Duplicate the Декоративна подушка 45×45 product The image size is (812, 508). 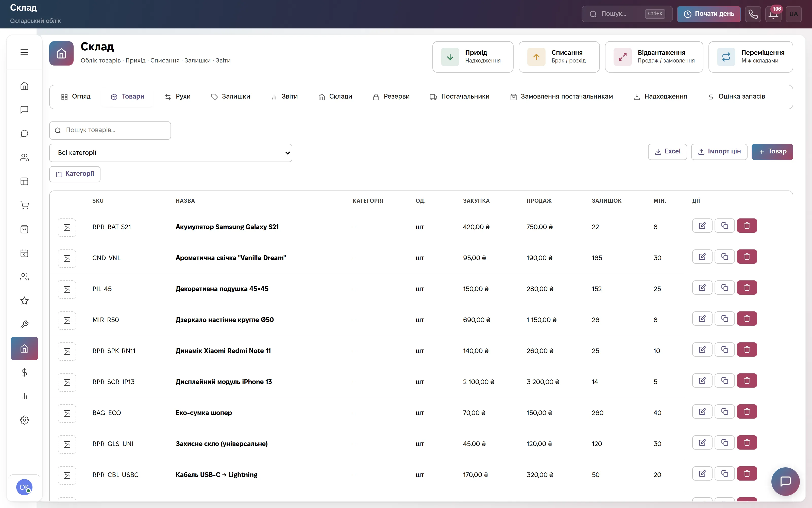[724, 288]
